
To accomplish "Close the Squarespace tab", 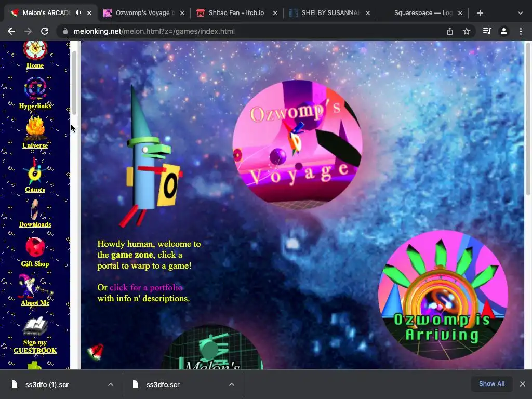I will pos(460,13).
